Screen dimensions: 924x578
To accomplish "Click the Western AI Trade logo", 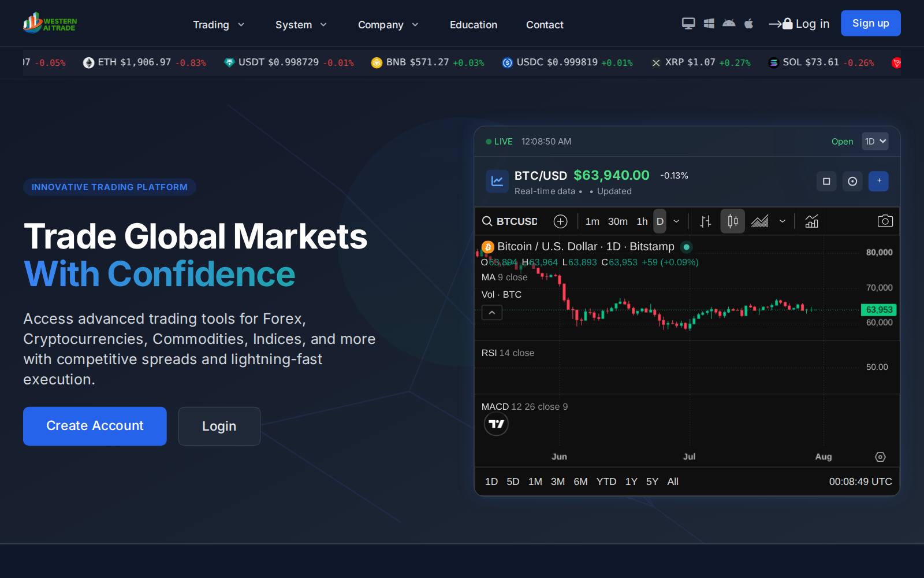I will 50,23.
